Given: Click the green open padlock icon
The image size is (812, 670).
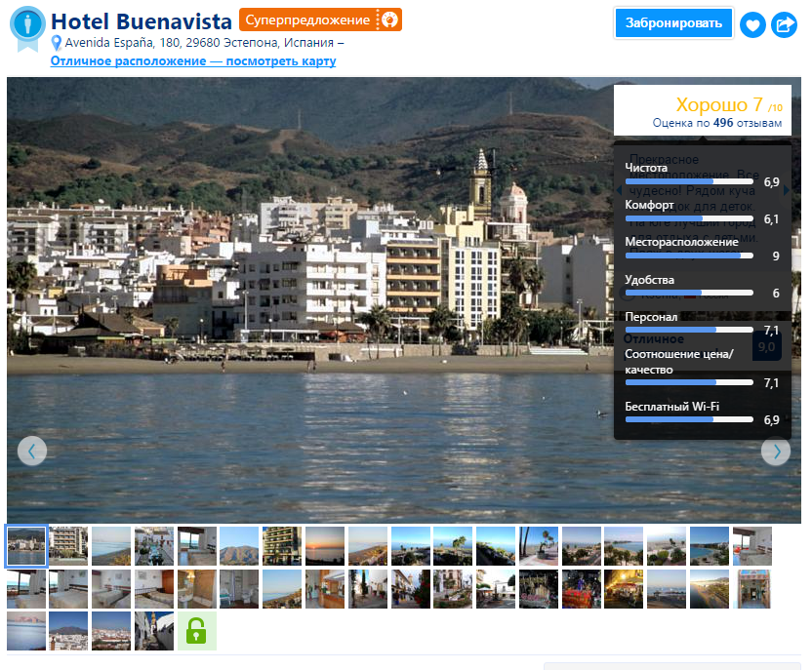Looking at the screenshot, I should [196, 631].
